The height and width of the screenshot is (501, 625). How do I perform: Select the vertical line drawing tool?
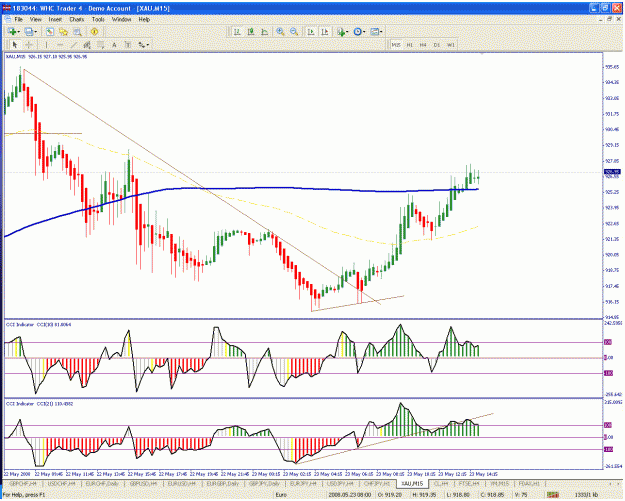click(46, 45)
